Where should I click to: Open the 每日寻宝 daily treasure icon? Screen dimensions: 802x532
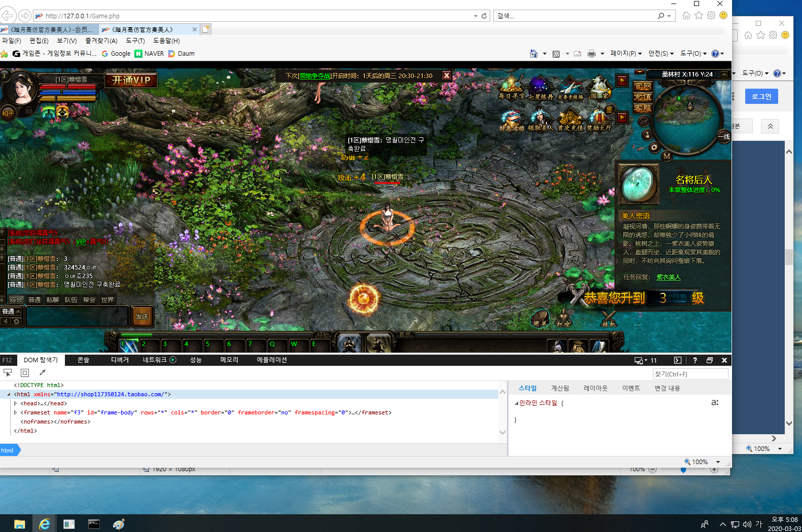coord(512,87)
